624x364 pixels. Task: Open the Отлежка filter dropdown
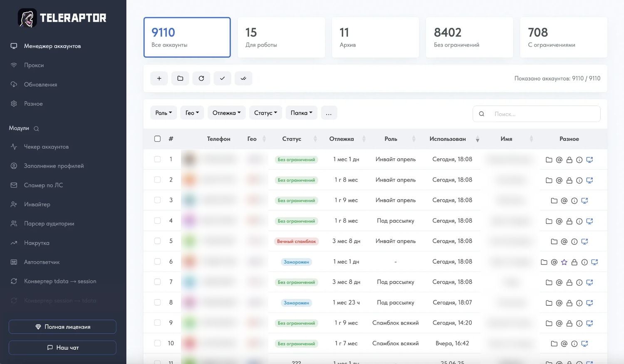point(227,113)
